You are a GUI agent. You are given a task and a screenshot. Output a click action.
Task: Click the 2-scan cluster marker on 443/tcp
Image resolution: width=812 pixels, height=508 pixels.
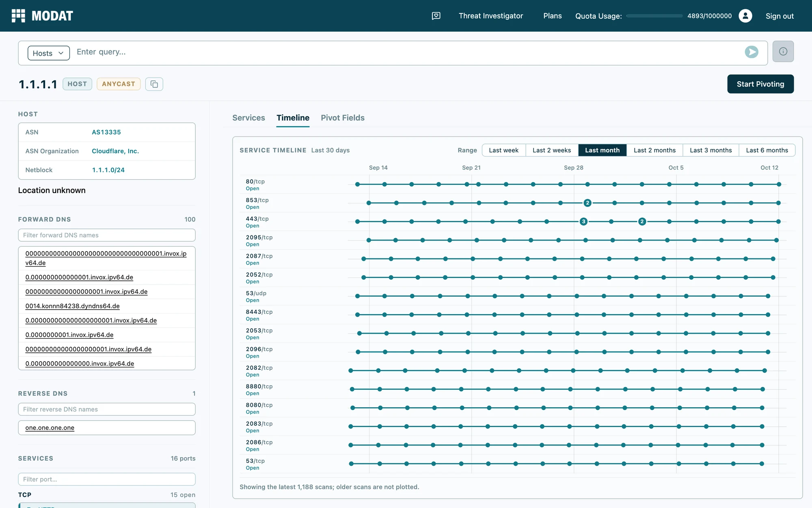click(x=642, y=221)
